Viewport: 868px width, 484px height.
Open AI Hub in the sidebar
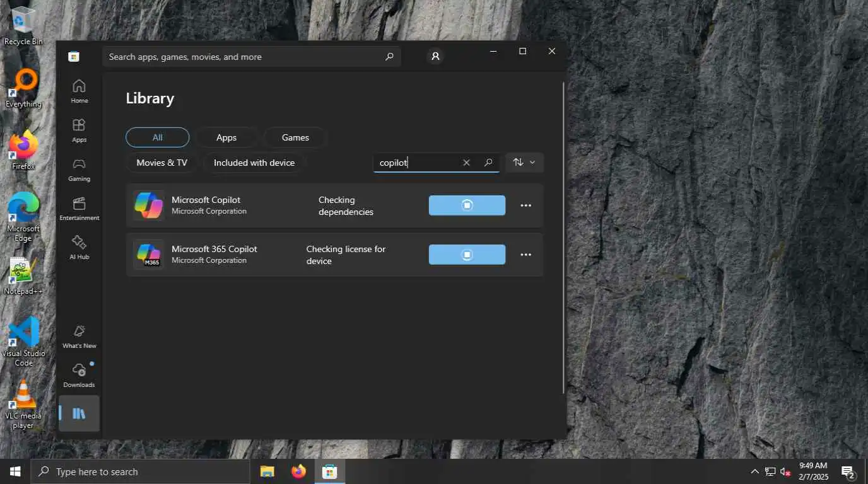[x=79, y=248]
